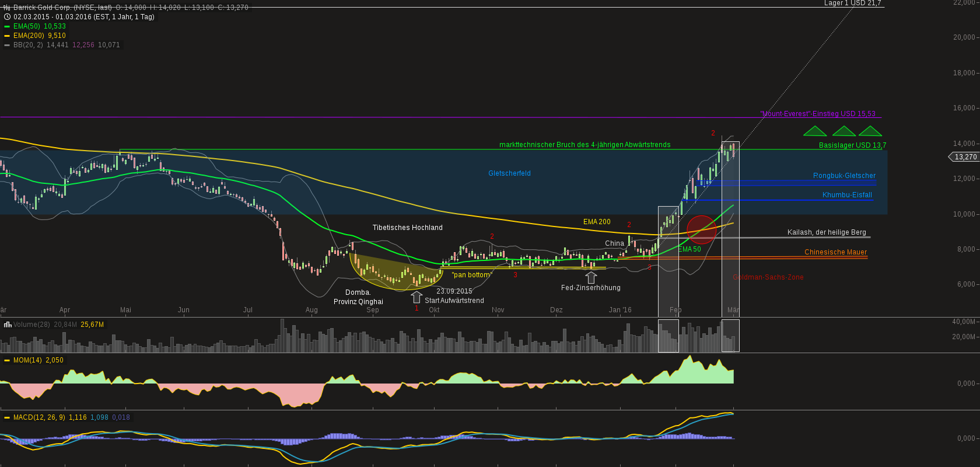Screen dimensions: 980x467
Task: Click the EMA(50) value 10,533
Action: pyautogui.click(x=55, y=26)
